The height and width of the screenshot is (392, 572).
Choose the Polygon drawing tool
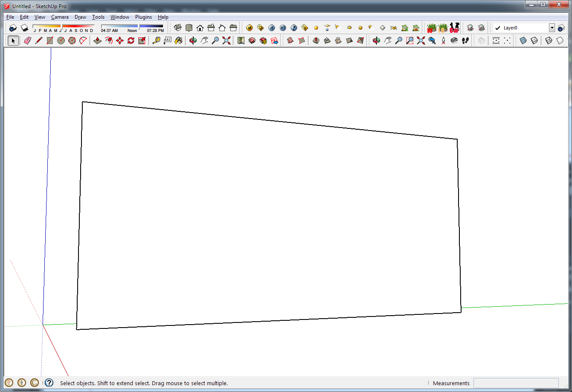click(x=72, y=41)
